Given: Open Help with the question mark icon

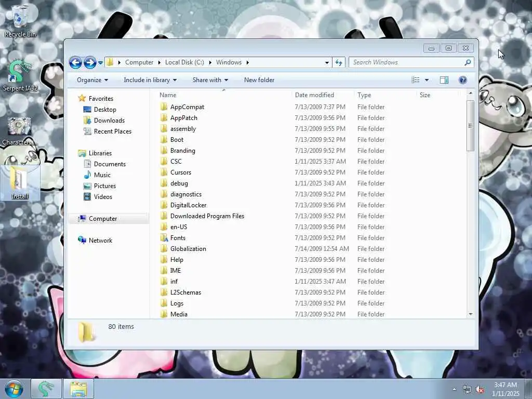Looking at the screenshot, I should [x=463, y=80].
